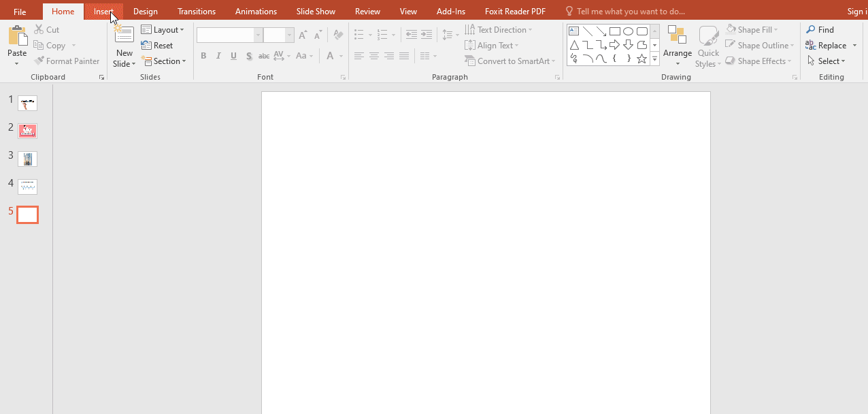Viewport: 868px width, 414px height.
Task: Toggle bullet list formatting
Action: click(359, 34)
